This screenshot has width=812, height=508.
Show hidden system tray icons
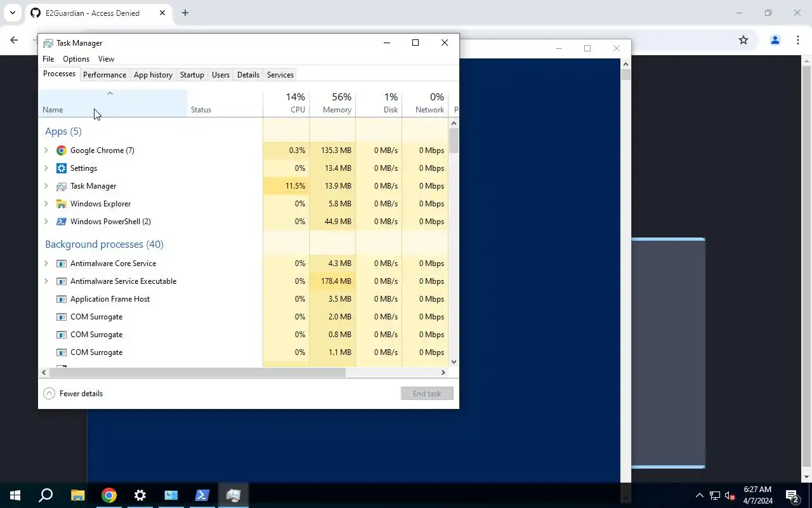700,495
